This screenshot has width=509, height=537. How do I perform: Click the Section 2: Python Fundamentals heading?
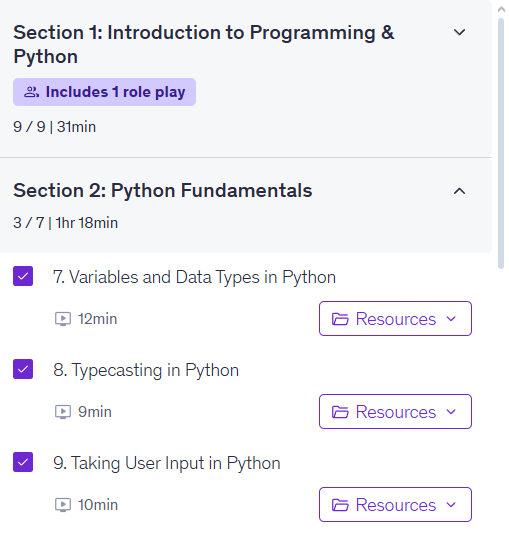pyautogui.click(x=163, y=190)
